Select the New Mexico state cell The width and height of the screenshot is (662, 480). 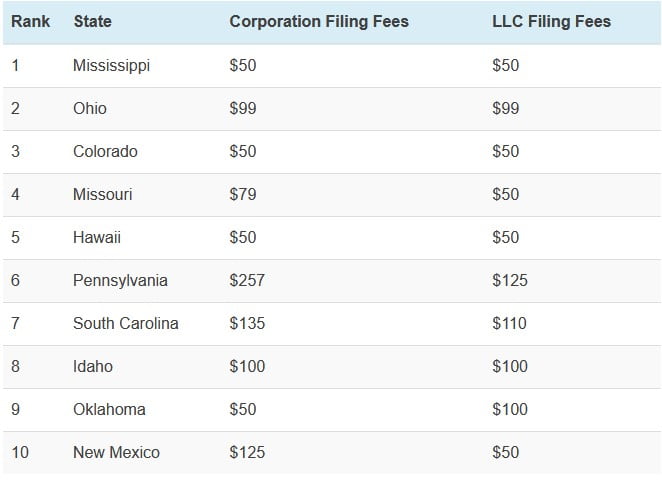[116, 452]
